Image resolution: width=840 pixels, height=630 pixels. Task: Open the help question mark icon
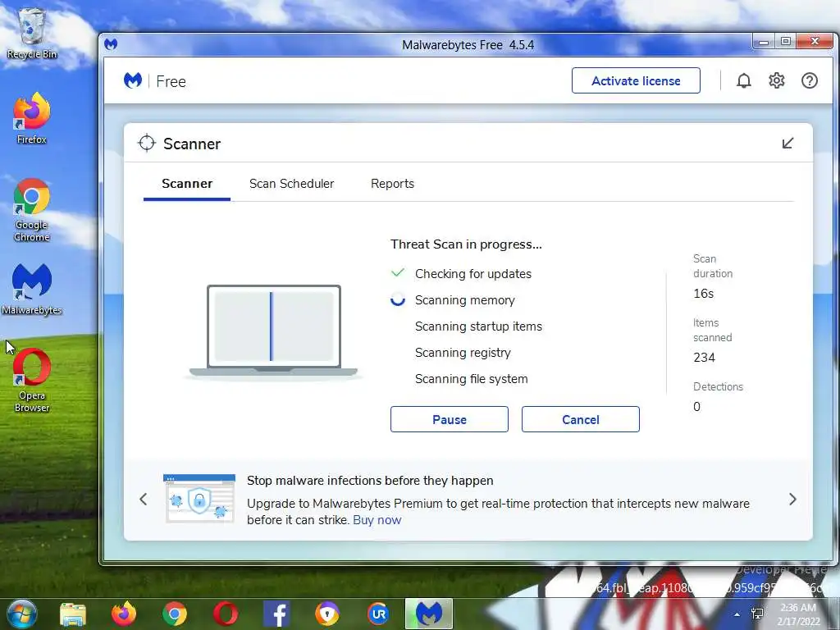point(810,81)
